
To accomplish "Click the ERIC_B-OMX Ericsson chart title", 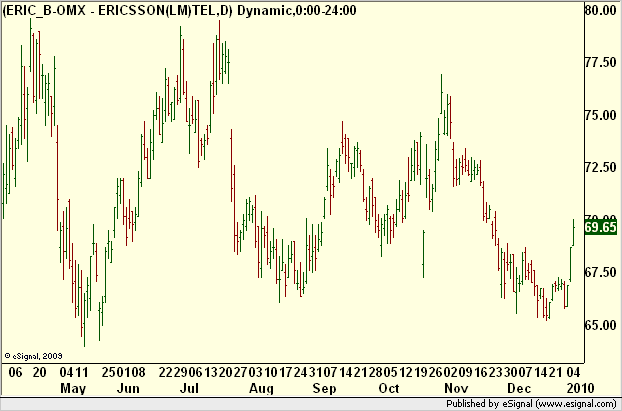I will [x=180, y=10].
